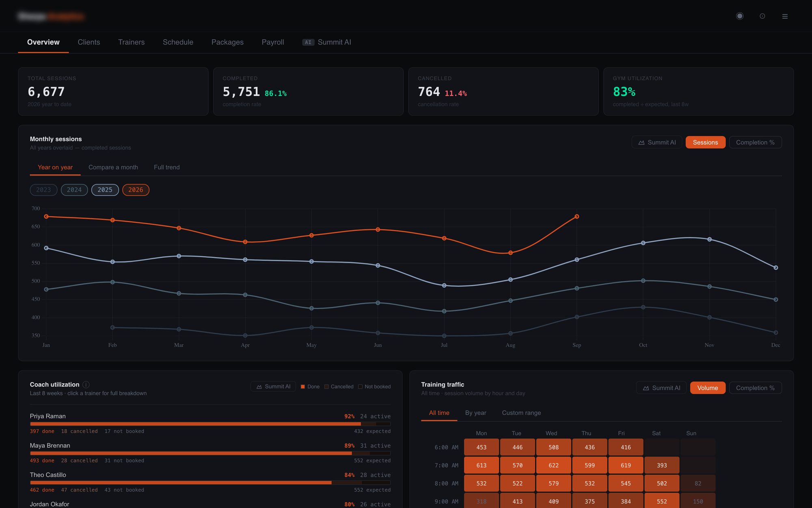Switch Monthly sessions chart to Sessions
The width and height of the screenshot is (812, 508).
[x=706, y=142]
